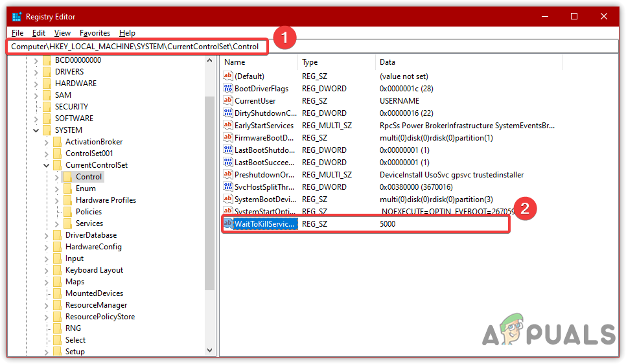The image size is (626, 364).
Task: Select the Maps key
Action: [x=75, y=282]
